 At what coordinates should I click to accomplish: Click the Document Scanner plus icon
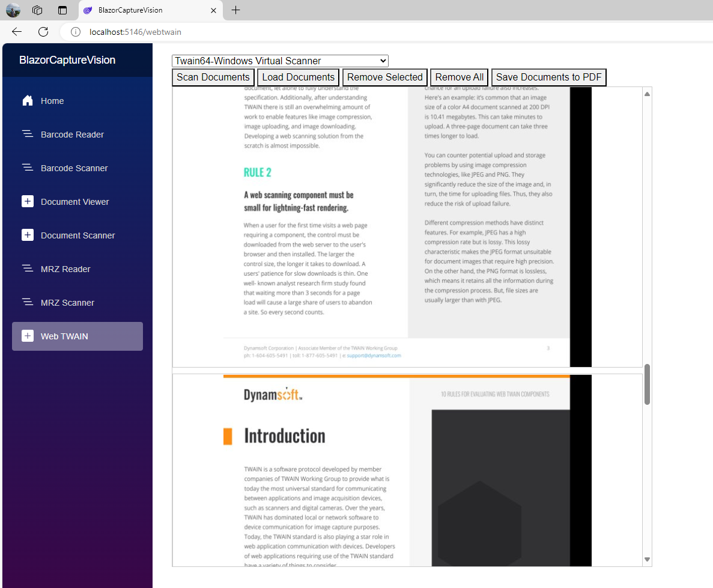(x=27, y=235)
